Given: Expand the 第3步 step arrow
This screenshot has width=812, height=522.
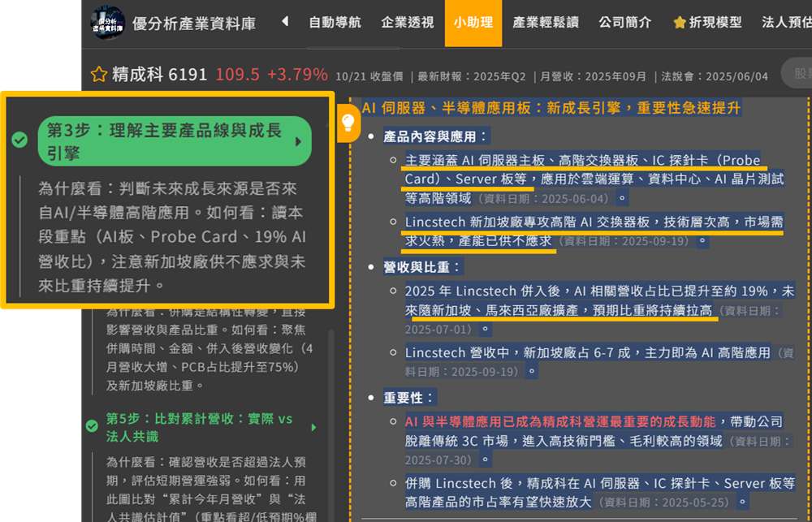Looking at the screenshot, I should 298,141.
